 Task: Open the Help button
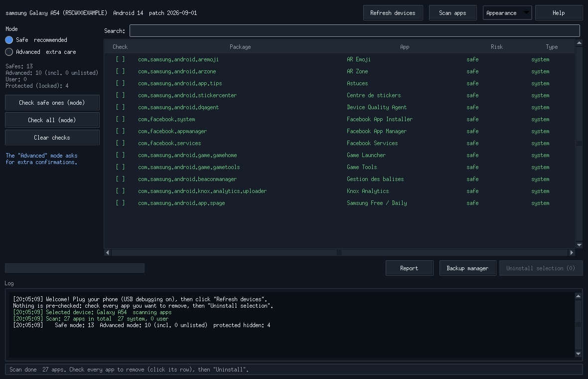point(559,13)
